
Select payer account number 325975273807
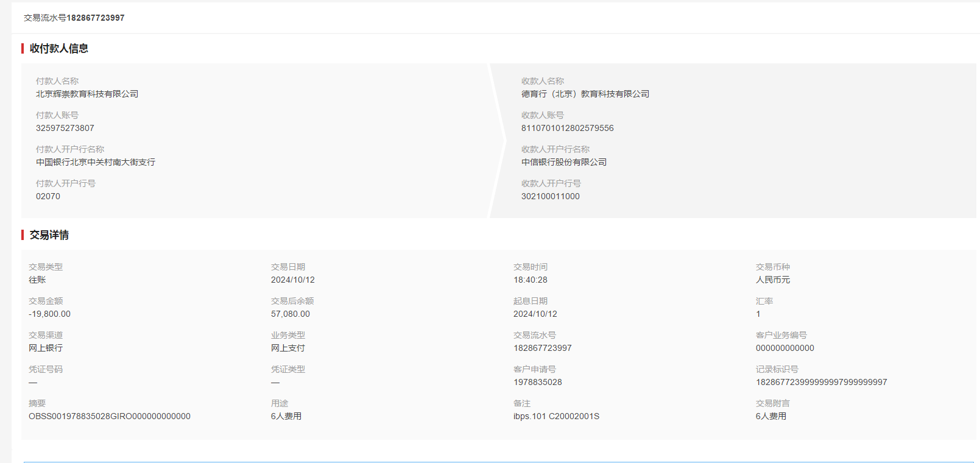pyautogui.click(x=65, y=128)
